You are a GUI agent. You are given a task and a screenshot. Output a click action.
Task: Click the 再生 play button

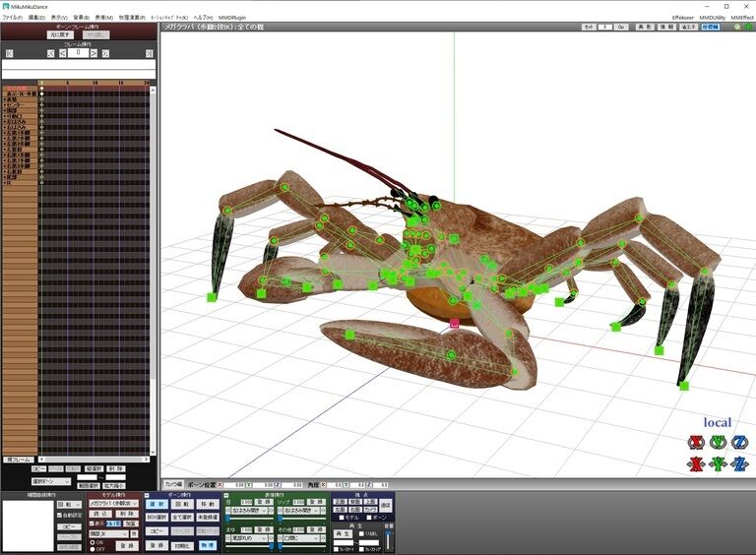tap(344, 533)
